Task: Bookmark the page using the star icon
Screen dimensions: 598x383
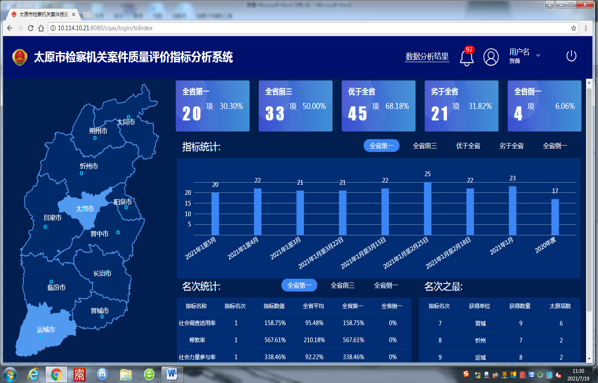Action: pos(573,28)
